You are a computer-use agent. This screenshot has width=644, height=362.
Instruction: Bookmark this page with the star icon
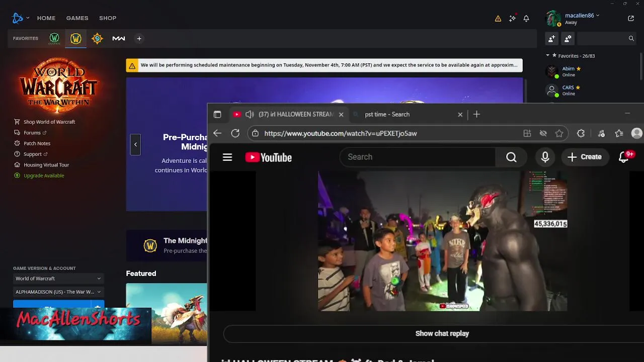(559, 133)
